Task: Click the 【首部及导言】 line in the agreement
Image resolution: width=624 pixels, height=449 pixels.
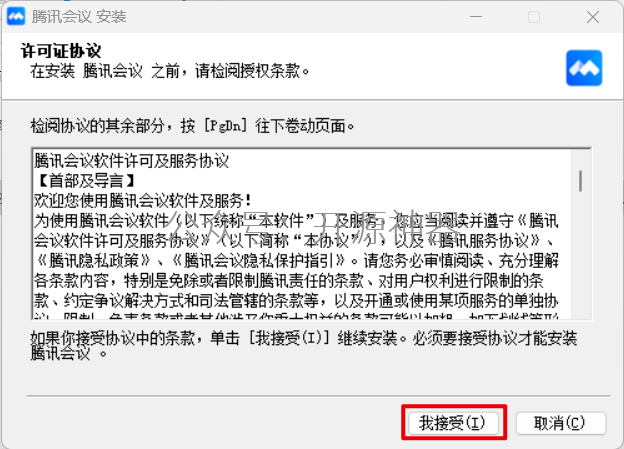Action: 86,181
